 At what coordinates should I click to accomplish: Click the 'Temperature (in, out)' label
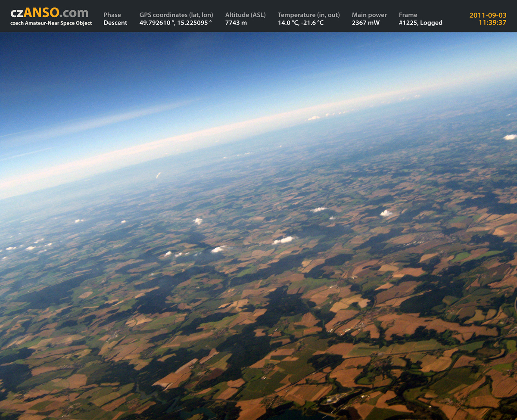[x=309, y=15]
